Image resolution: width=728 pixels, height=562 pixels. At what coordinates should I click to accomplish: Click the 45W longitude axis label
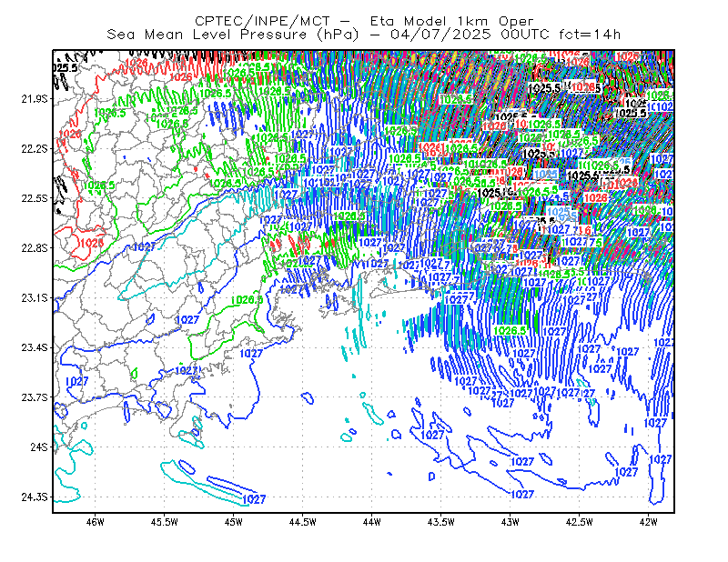point(234,522)
